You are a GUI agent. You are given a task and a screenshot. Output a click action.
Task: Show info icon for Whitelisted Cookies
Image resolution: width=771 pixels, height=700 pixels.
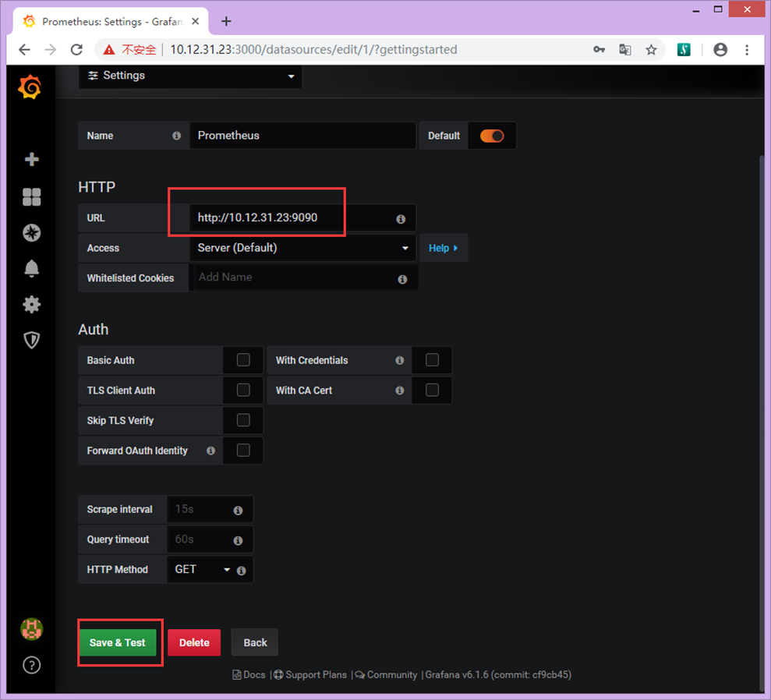tap(402, 279)
